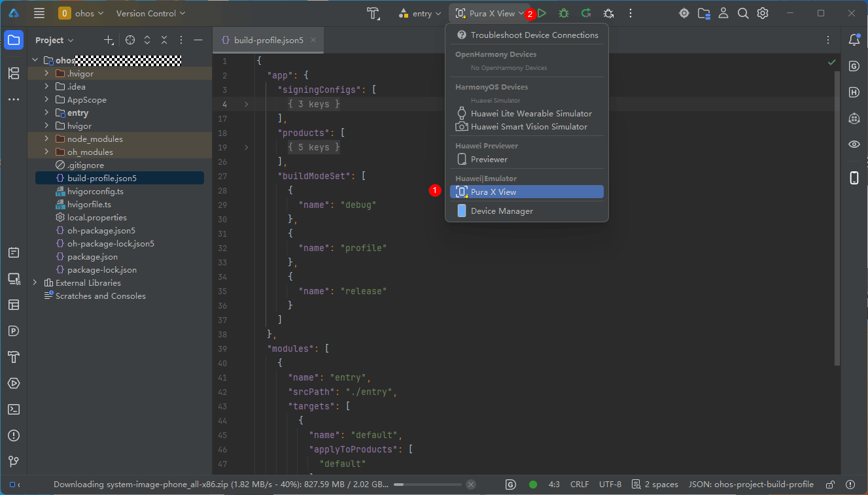
Task: Open the Profiler P icon in left sidebar
Action: (x=14, y=331)
